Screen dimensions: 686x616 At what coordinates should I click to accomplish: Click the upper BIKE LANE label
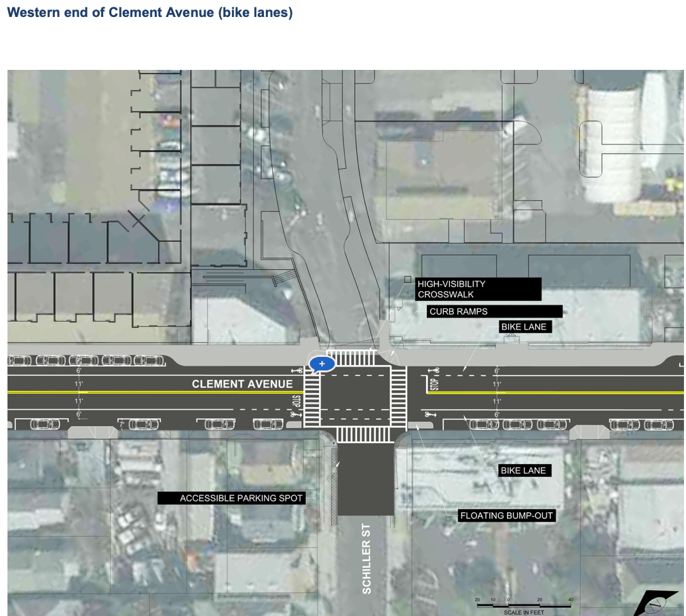(x=523, y=327)
